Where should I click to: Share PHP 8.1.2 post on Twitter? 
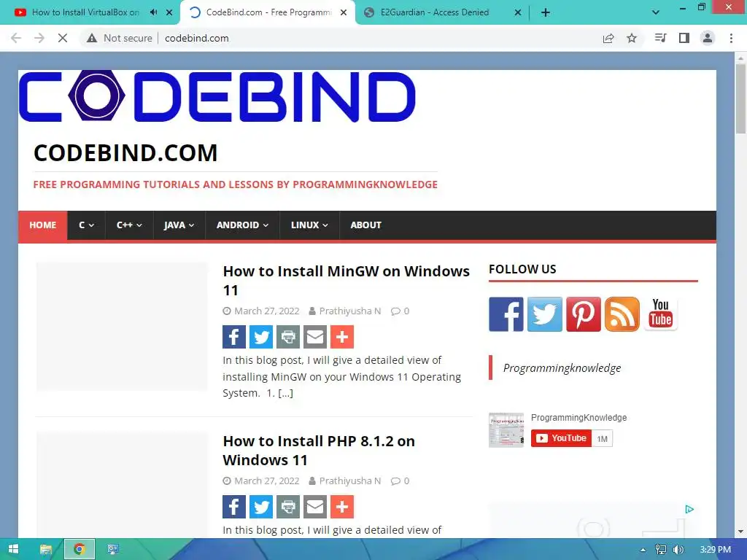261,507
